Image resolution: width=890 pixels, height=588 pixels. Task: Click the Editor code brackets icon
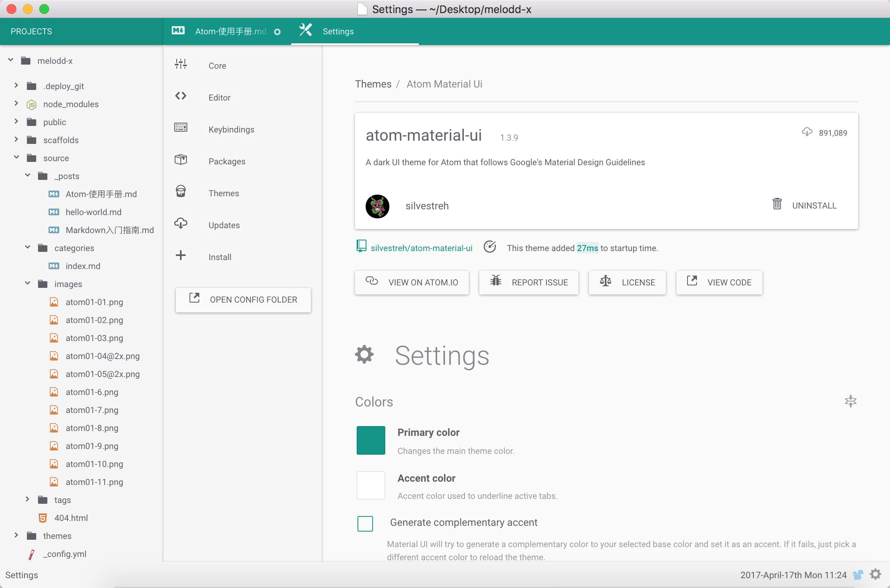[181, 96]
